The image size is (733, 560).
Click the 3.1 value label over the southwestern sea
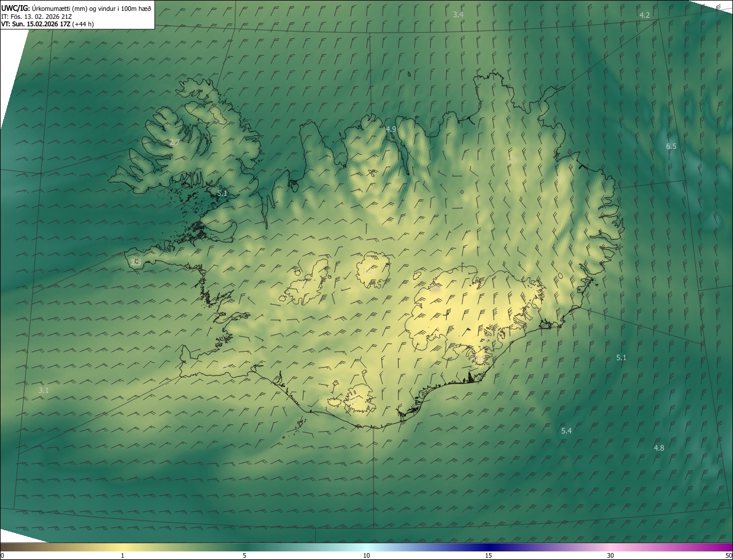pos(44,391)
